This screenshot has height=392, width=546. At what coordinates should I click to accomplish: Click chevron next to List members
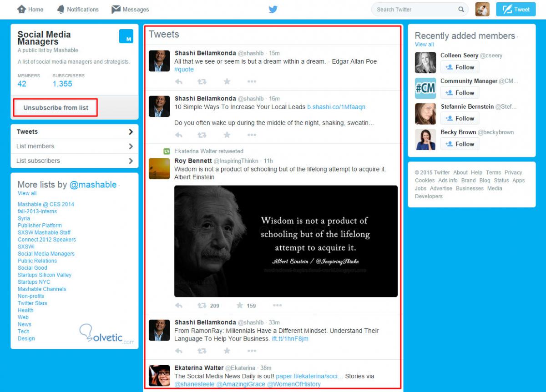coord(131,146)
